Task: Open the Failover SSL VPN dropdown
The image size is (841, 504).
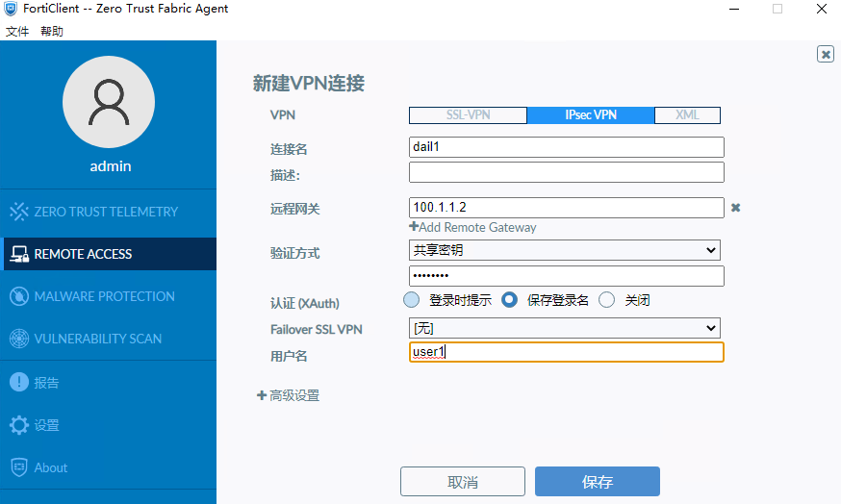Action: 566,329
